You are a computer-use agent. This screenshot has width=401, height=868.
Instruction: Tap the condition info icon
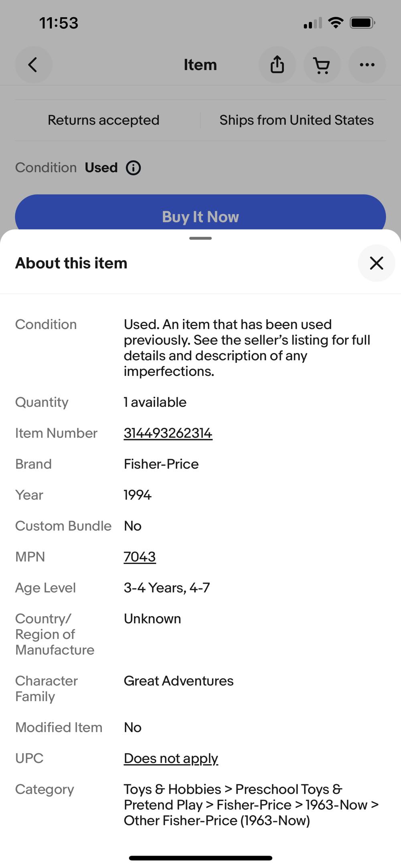click(134, 168)
